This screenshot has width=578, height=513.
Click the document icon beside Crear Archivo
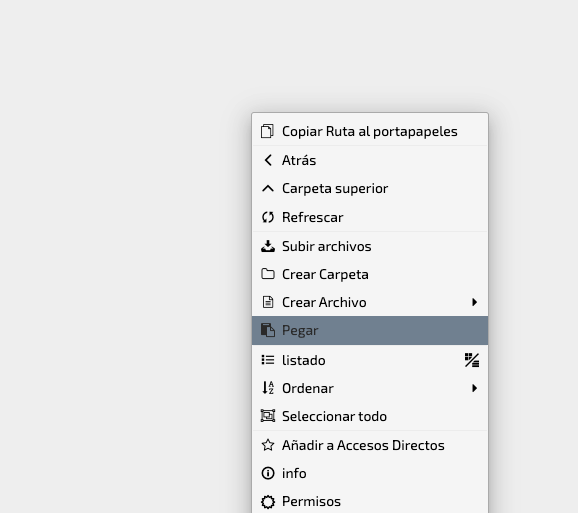pos(268,302)
